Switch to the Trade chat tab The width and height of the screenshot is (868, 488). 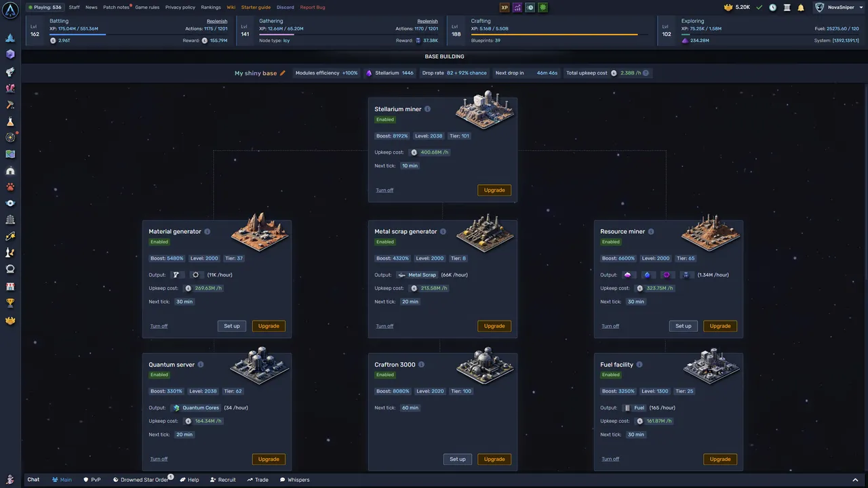pyautogui.click(x=258, y=480)
